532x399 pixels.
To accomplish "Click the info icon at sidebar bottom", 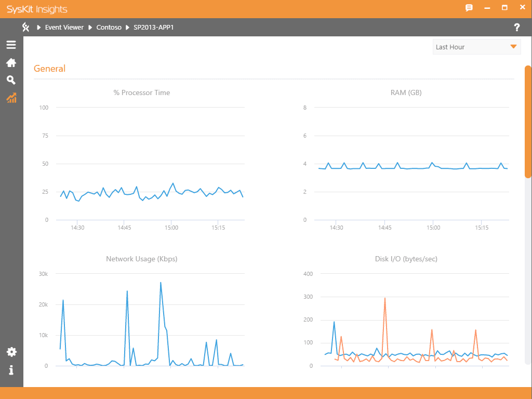I will tap(11, 370).
